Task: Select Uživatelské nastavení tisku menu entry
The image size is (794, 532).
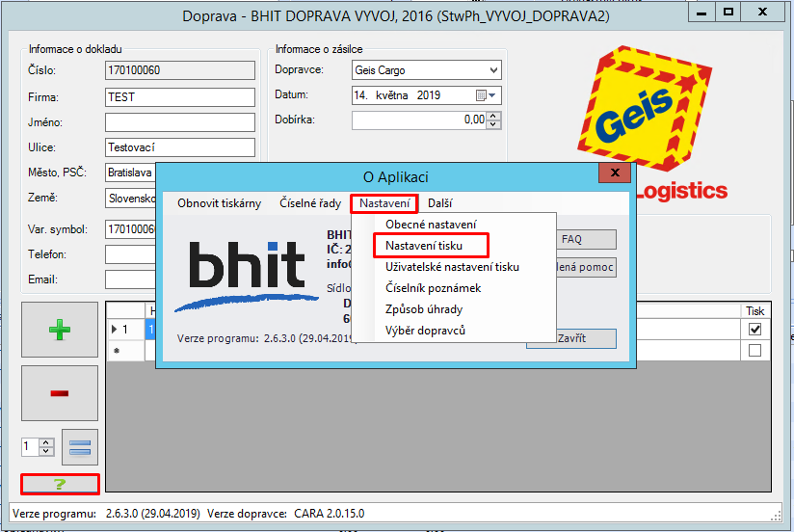Action: [x=454, y=267]
